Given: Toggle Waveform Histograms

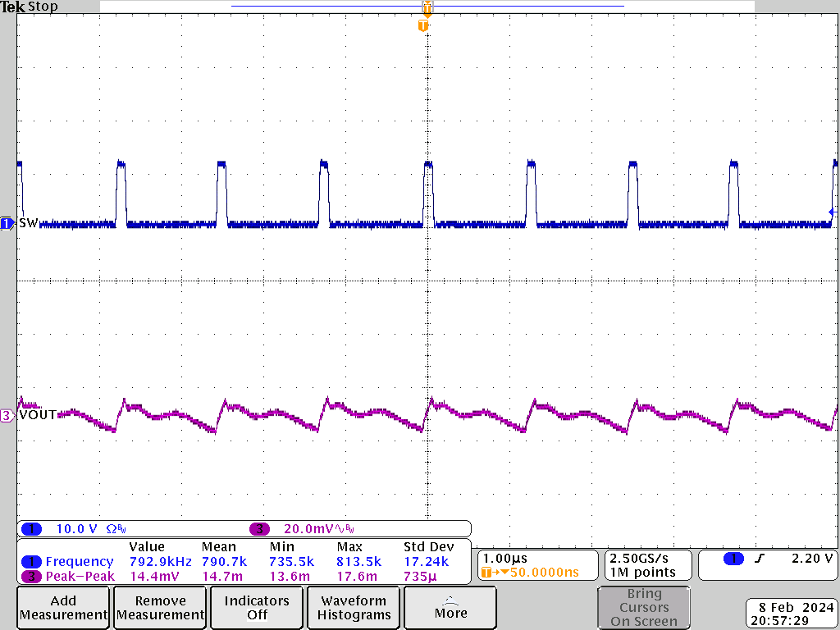Looking at the screenshot, I should (353, 607).
